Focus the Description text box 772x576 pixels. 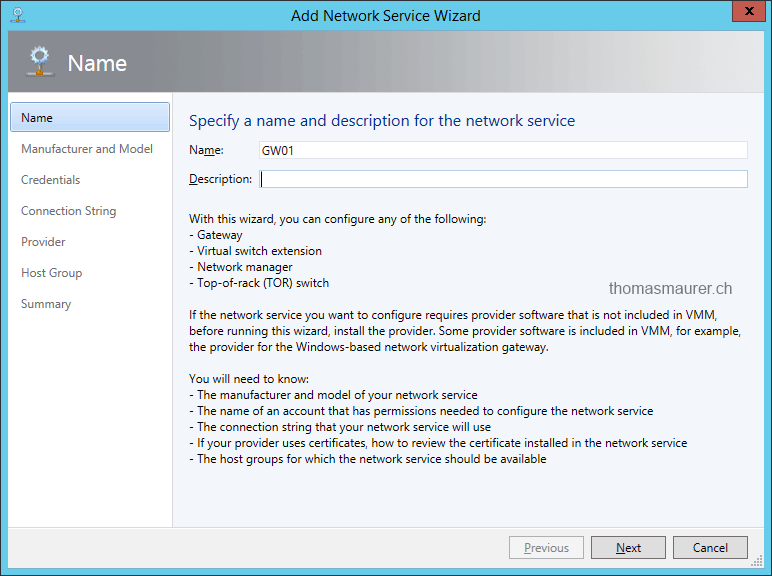coord(503,179)
